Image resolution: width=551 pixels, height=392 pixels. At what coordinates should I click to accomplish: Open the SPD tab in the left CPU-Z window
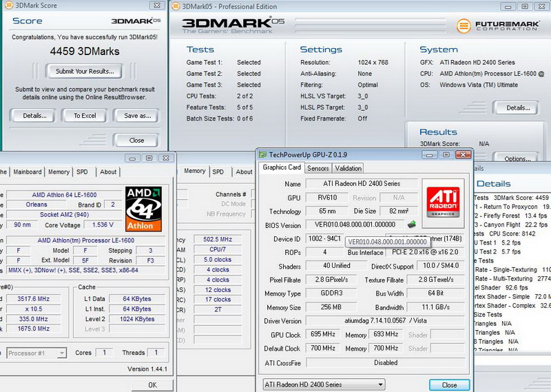coord(82,172)
